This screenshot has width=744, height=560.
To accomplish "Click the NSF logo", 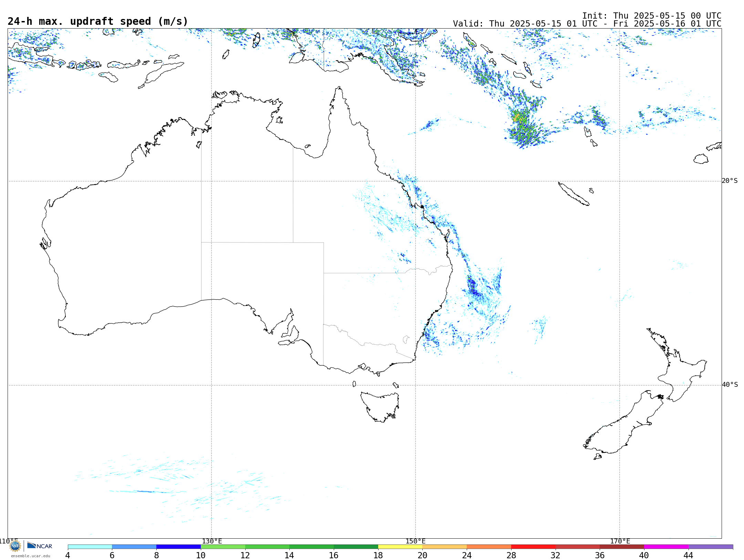I will (x=15, y=546).
